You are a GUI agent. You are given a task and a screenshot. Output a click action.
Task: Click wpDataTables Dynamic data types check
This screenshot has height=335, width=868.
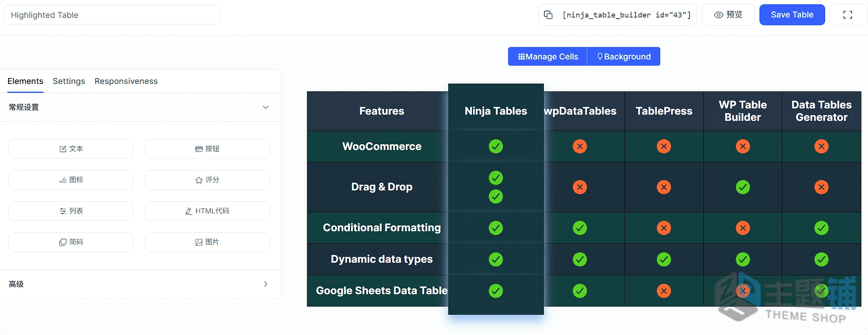click(580, 260)
